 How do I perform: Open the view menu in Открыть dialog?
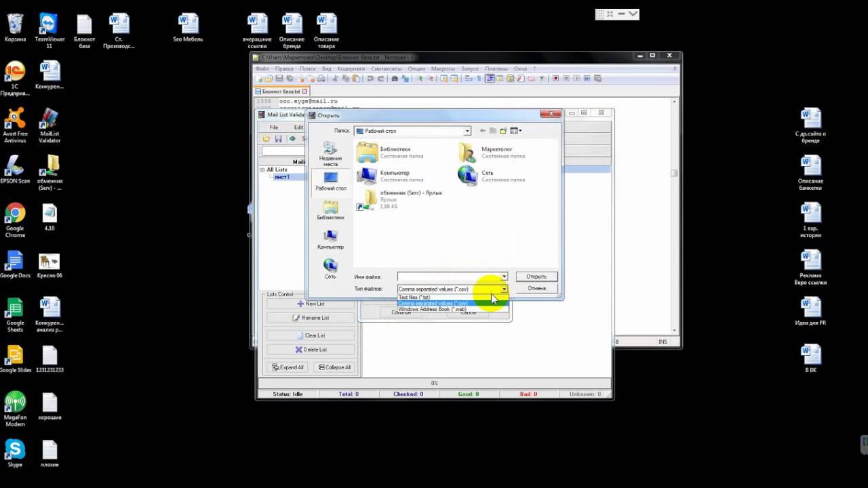pos(516,131)
